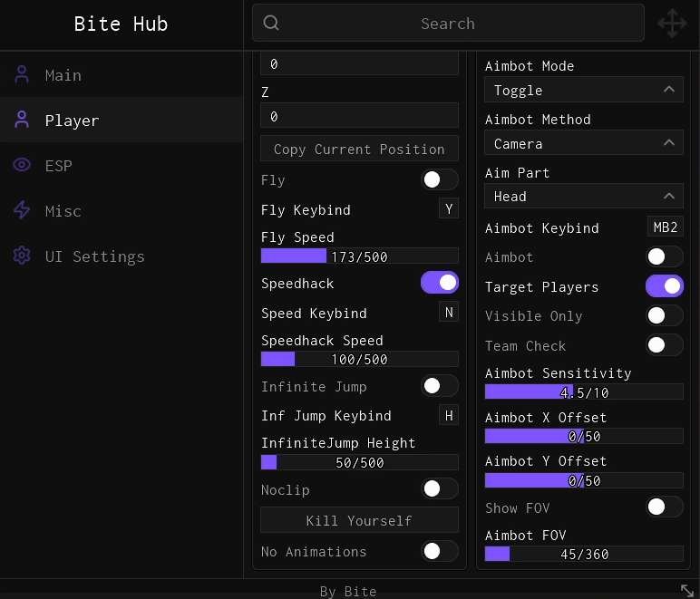Adjust the Aimbot Sensitivity slider
Screen dimensions: 700x599
coord(584,392)
